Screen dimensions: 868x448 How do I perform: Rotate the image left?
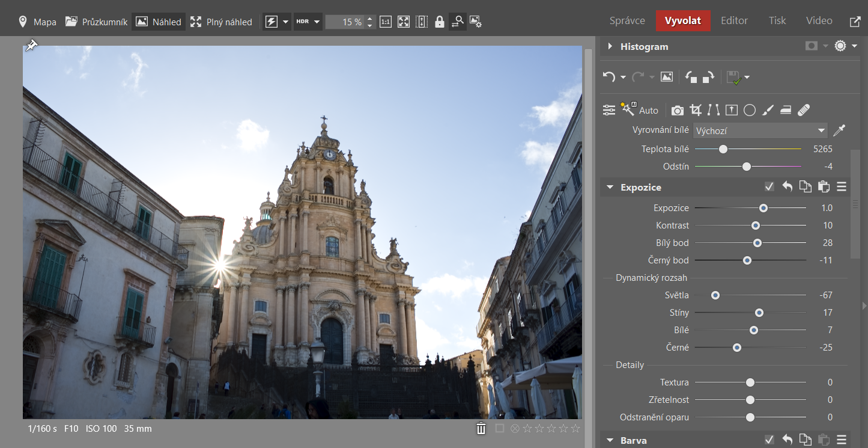coord(691,77)
